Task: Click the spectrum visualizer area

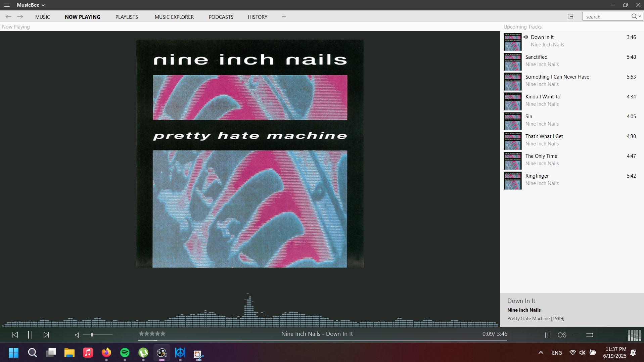Action: [250, 310]
